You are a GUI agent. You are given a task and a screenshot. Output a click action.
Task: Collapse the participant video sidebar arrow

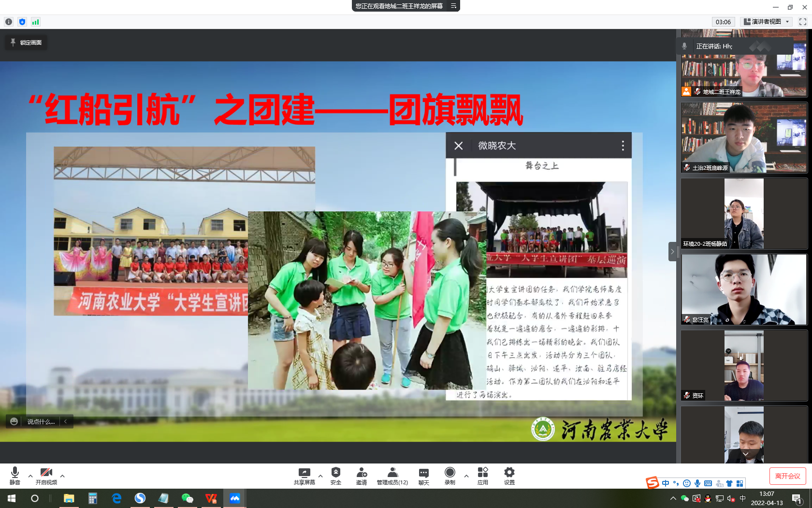click(x=672, y=252)
